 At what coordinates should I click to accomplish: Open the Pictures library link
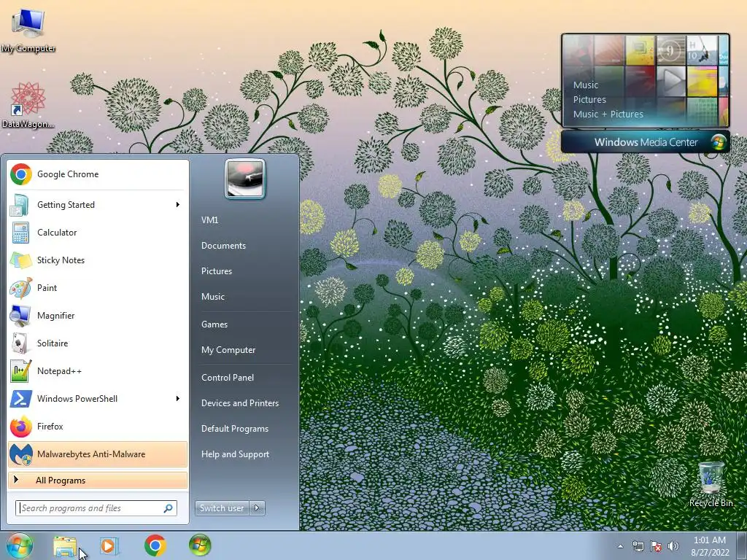click(216, 271)
